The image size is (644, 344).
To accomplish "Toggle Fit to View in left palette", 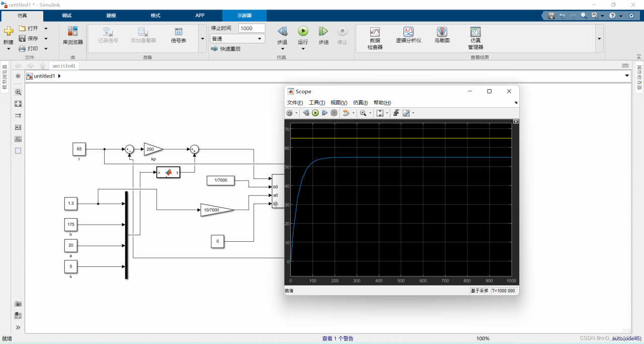I will 18,104.
